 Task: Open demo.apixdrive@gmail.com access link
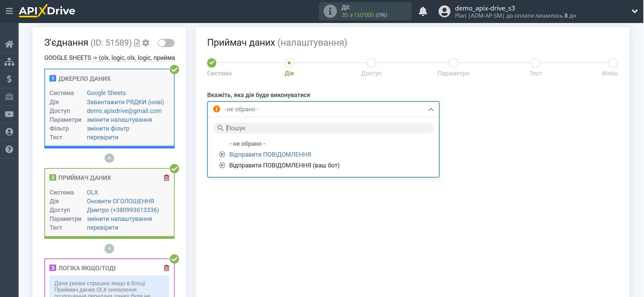click(x=124, y=111)
